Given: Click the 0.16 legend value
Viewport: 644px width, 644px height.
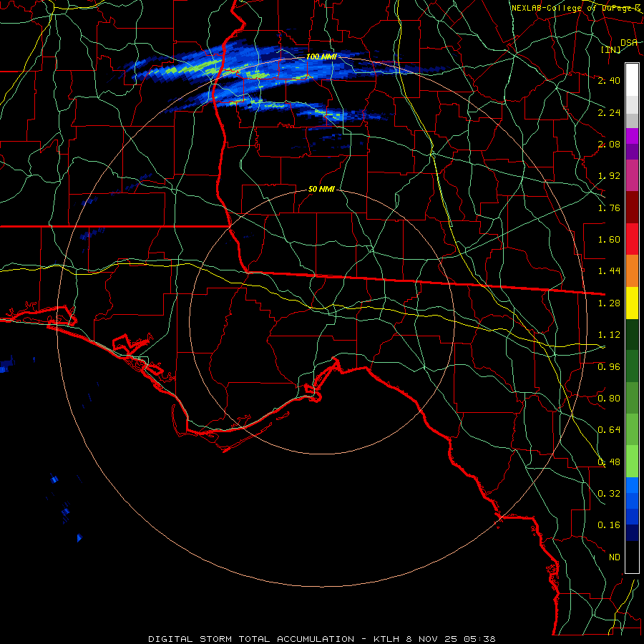Looking at the screenshot, I should [609, 525].
